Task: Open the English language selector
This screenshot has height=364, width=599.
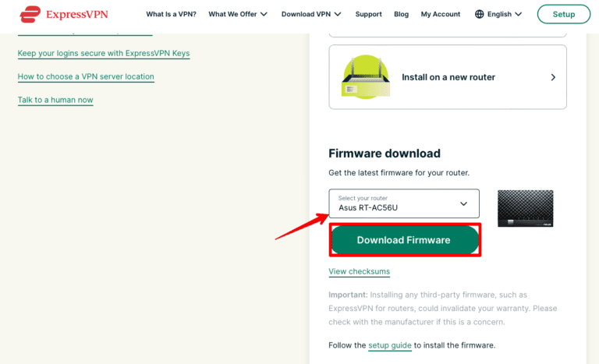Action: tap(505, 14)
